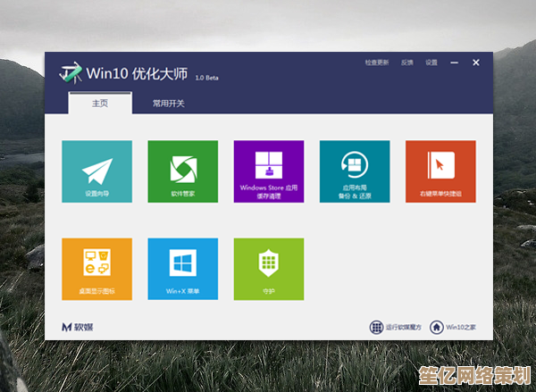Viewport: 536px width, 392px height.
Task: Open the 守护 shield tile
Action: tap(269, 269)
